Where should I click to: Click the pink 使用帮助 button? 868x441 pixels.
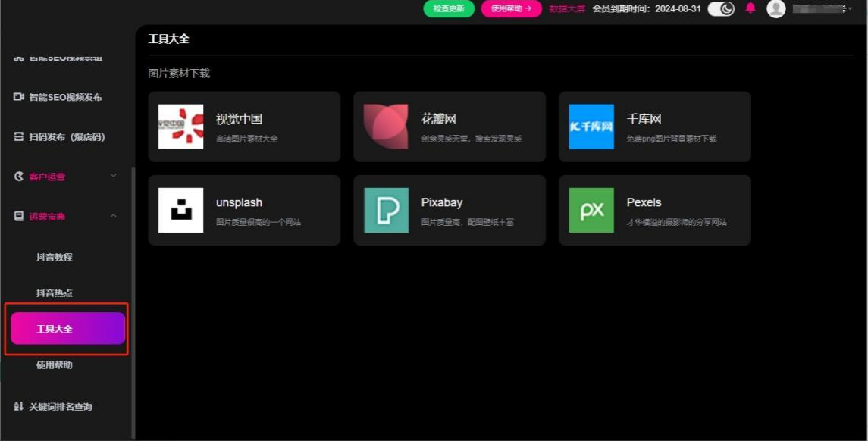[511, 8]
